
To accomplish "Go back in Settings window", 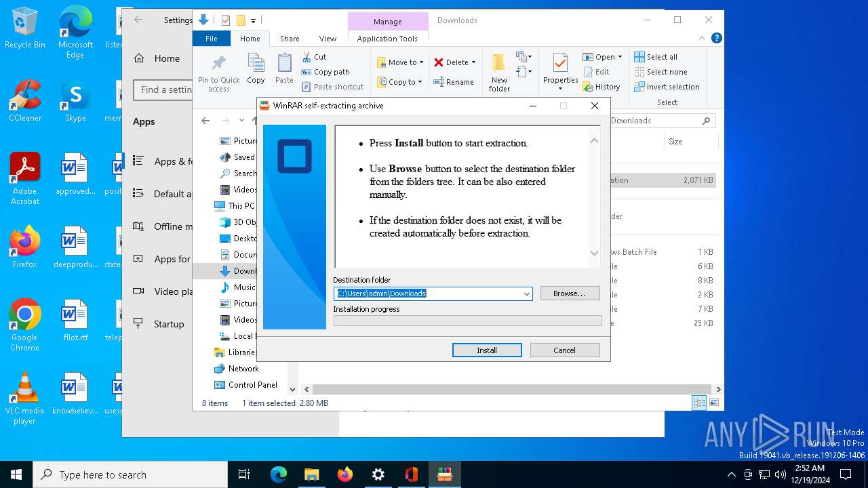I will click(138, 20).
